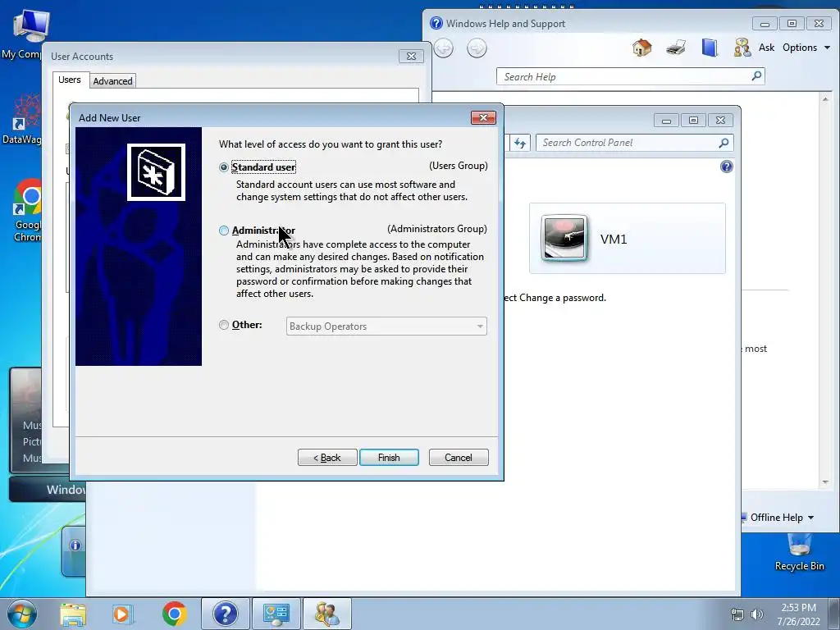Open Browse Help book icon
Viewport: 840px width, 630px height.
coord(710,48)
